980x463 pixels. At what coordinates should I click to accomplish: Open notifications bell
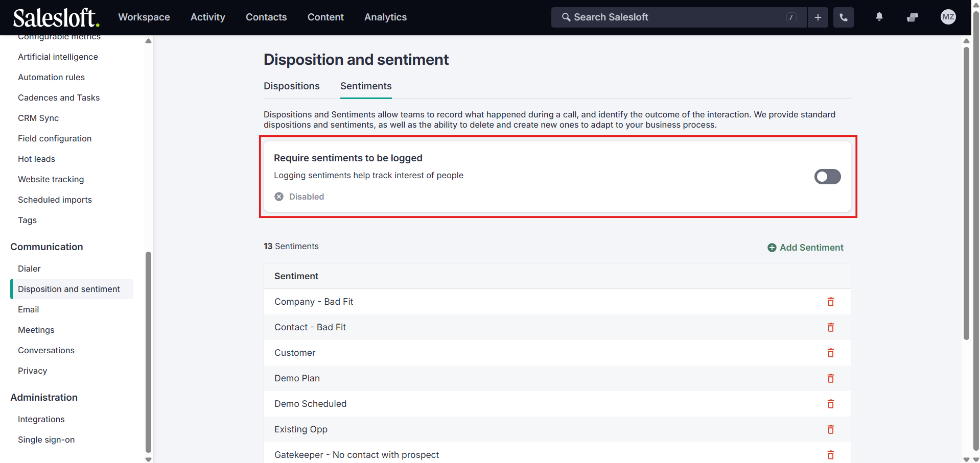pos(879,17)
